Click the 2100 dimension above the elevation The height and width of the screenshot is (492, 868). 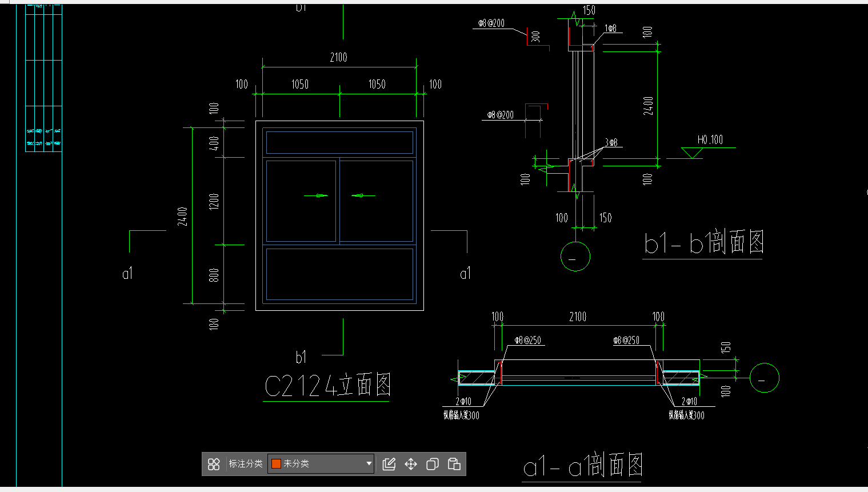(338, 57)
